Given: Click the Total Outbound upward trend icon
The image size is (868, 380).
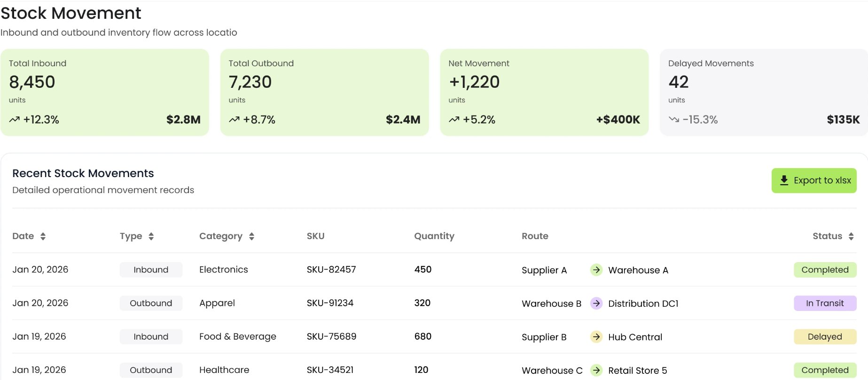Looking at the screenshot, I should [234, 120].
